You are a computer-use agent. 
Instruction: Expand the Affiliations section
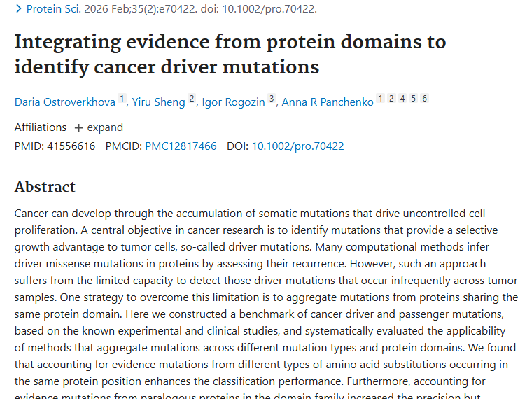point(99,127)
